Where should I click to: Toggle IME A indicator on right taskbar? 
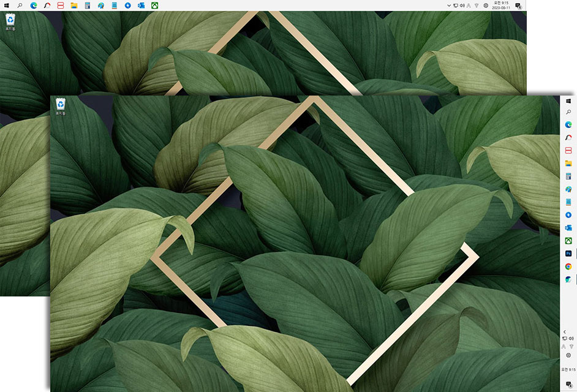[x=564, y=347]
